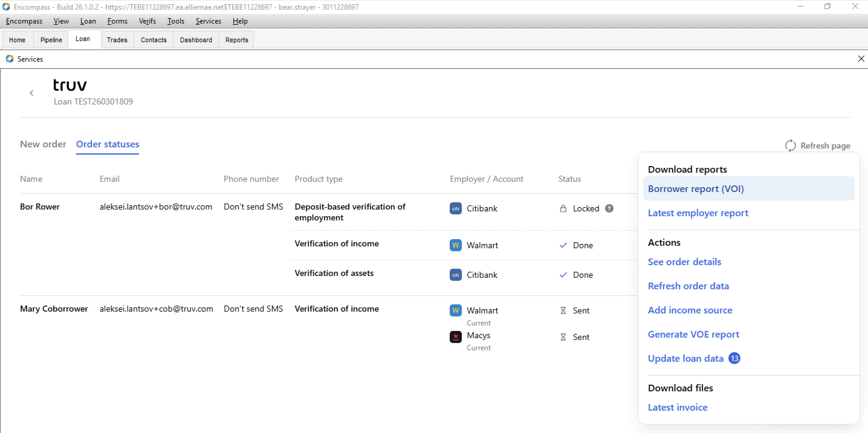Click the Encompass logo in the Services header

(10, 59)
